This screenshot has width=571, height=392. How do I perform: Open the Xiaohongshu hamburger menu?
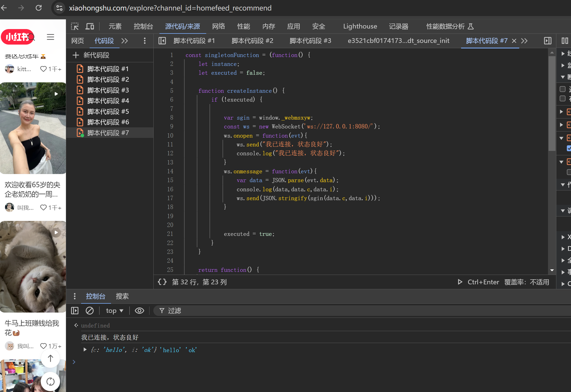[x=50, y=37]
